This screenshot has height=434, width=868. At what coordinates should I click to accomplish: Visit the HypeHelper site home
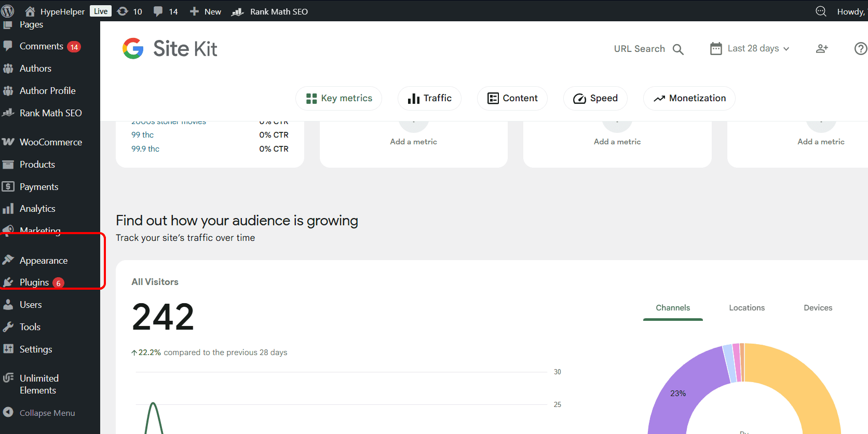pos(55,11)
